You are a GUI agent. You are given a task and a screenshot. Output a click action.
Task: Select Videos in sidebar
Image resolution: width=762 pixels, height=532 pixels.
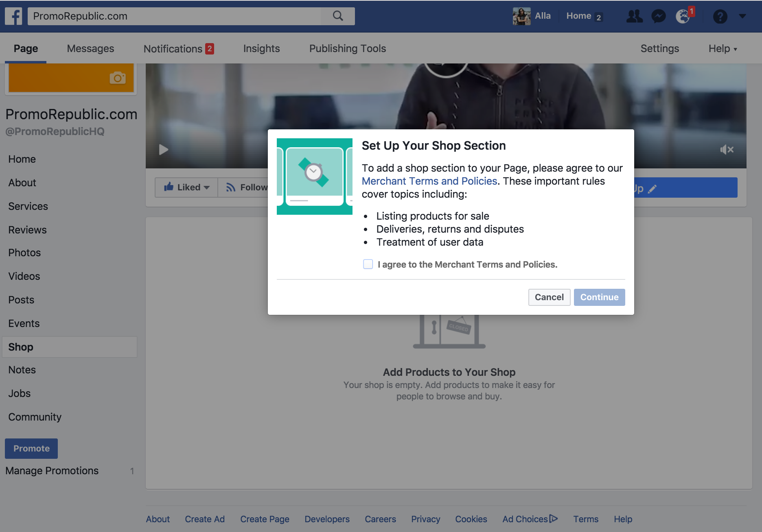(24, 276)
